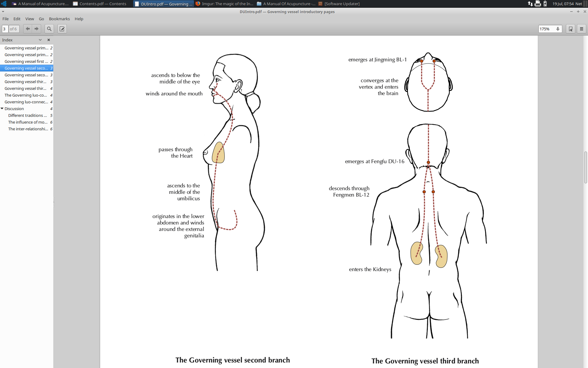Close the Index side pane
588x368 pixels.
coord(48,40)
